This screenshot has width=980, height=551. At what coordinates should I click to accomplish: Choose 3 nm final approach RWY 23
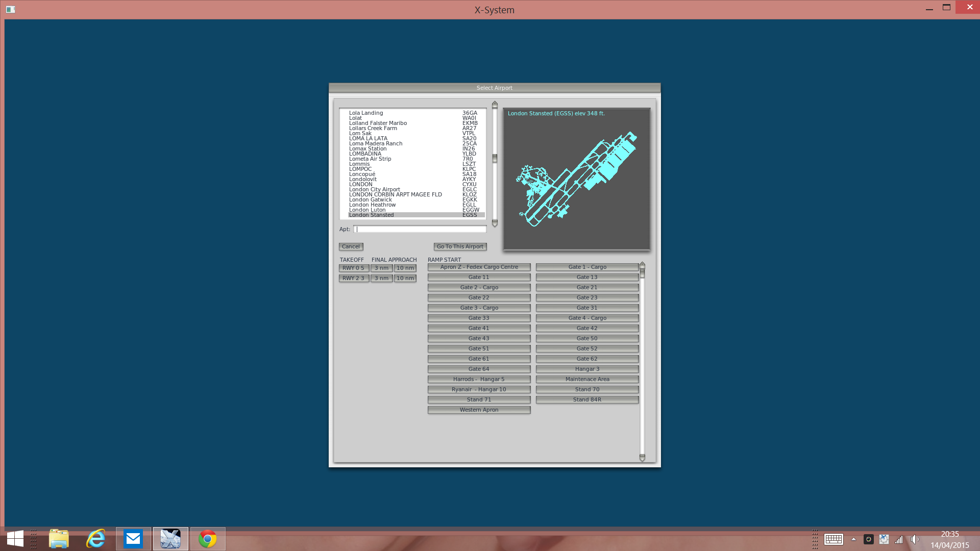pos(381,278)
